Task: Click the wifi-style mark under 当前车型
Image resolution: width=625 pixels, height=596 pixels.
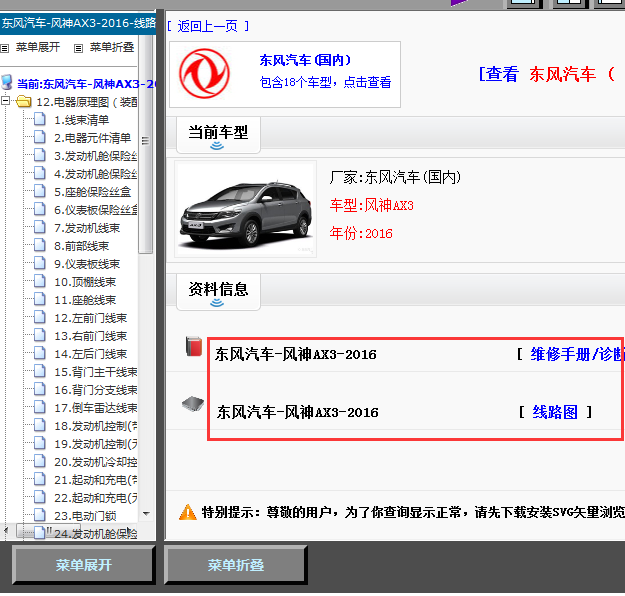Action: 217,146
